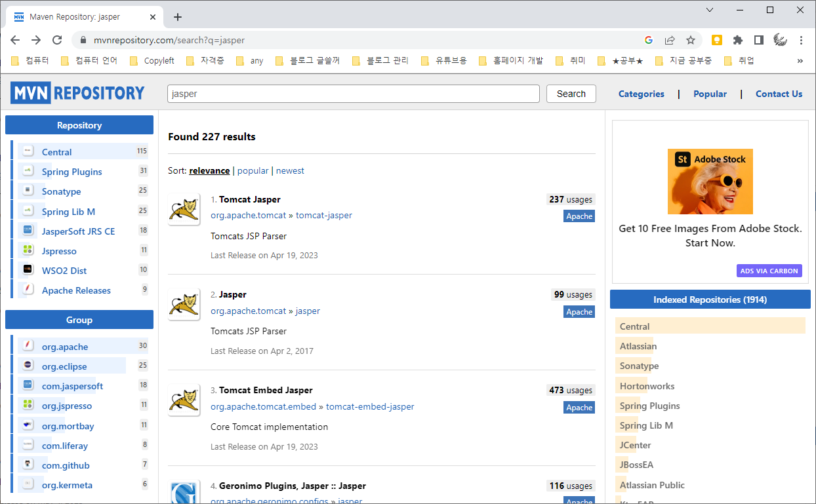Filter by org.kermeta group
Viewport: 816px width, 504px height.
(x=67, y=485)
